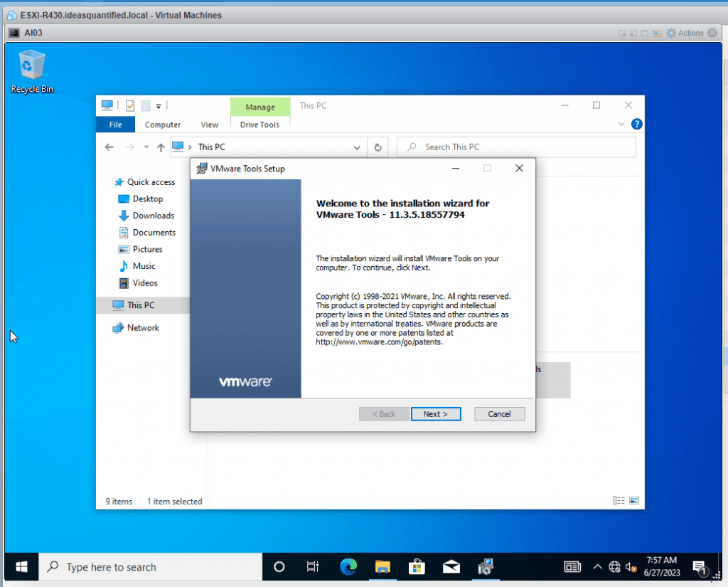
Task: Go back in Explorer navigation
Action: point(109,147)
